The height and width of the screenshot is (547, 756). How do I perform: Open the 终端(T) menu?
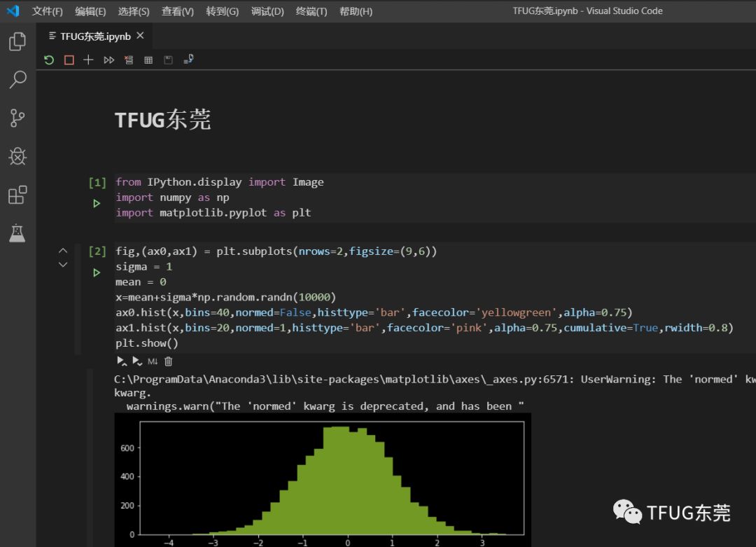[x=311, y=11]
